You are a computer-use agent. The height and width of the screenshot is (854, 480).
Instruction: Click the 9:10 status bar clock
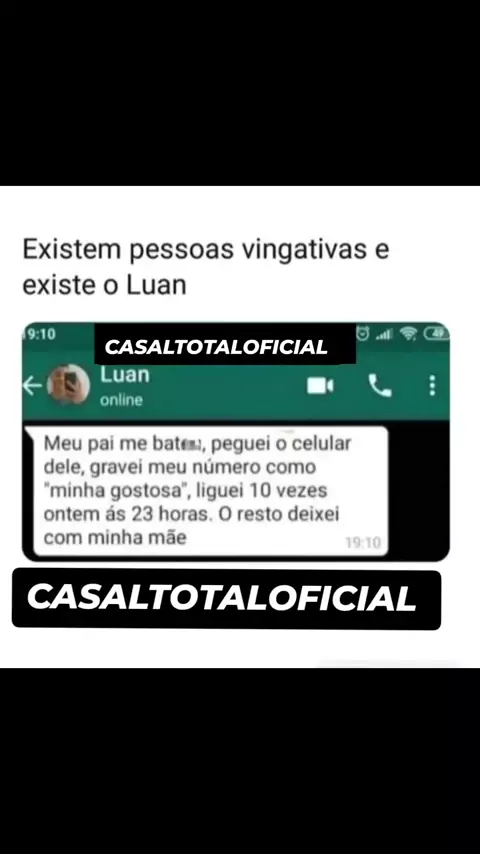coord(41,333)
